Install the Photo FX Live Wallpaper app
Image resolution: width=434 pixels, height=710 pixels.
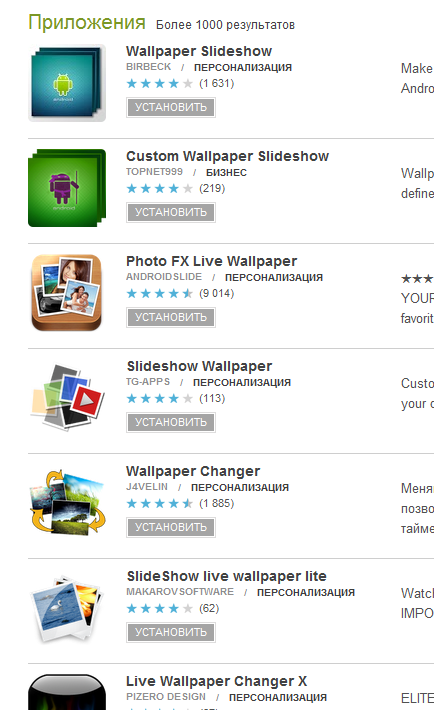[x=171, y=317]
